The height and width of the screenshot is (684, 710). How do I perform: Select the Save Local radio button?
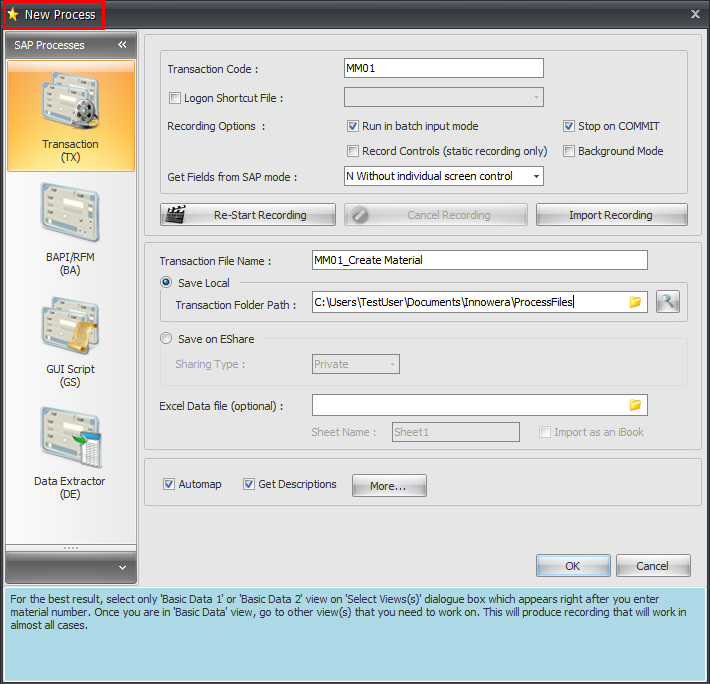point(166,282)
